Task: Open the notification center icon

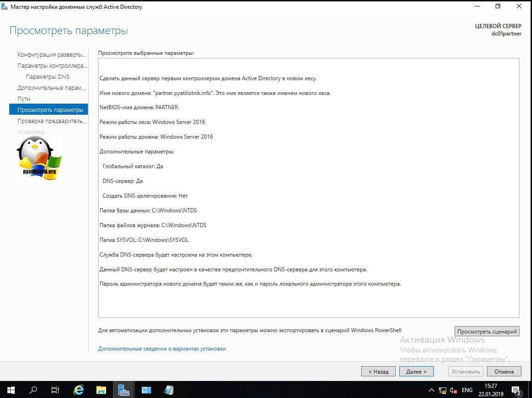Action: tap(516, 391)
